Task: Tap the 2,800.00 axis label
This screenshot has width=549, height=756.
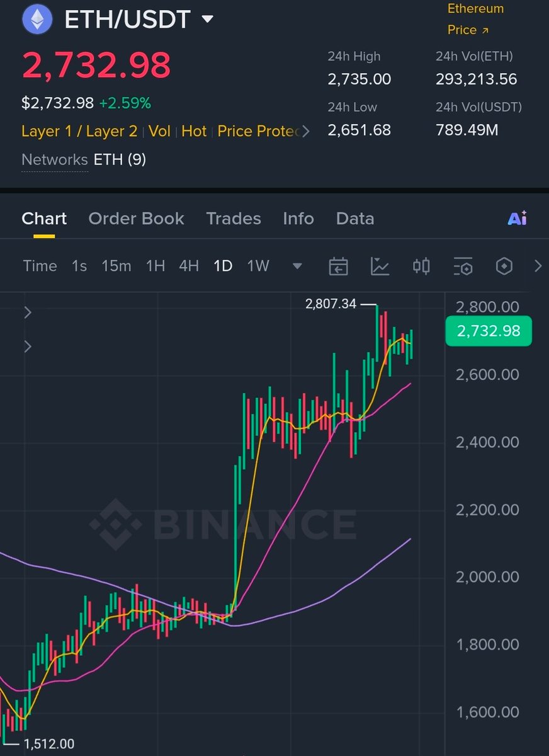Action: [488, 307]
